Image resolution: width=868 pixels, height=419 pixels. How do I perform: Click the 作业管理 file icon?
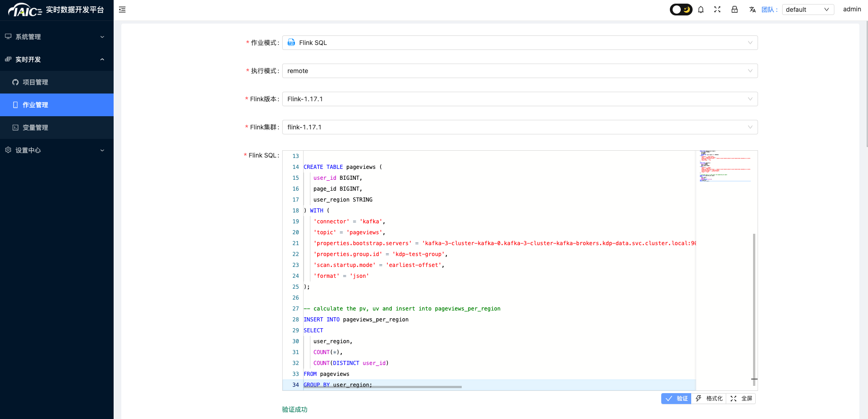(15, 105)
